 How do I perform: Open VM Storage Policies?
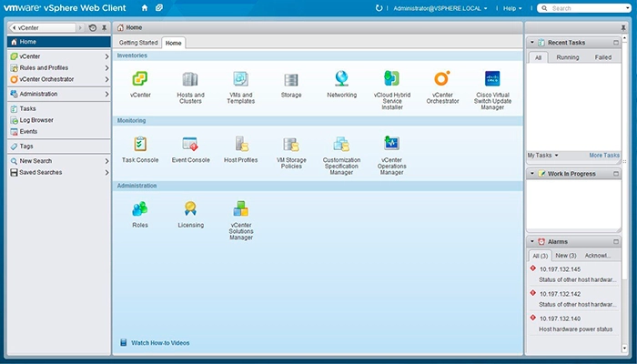tap(291, 144)
